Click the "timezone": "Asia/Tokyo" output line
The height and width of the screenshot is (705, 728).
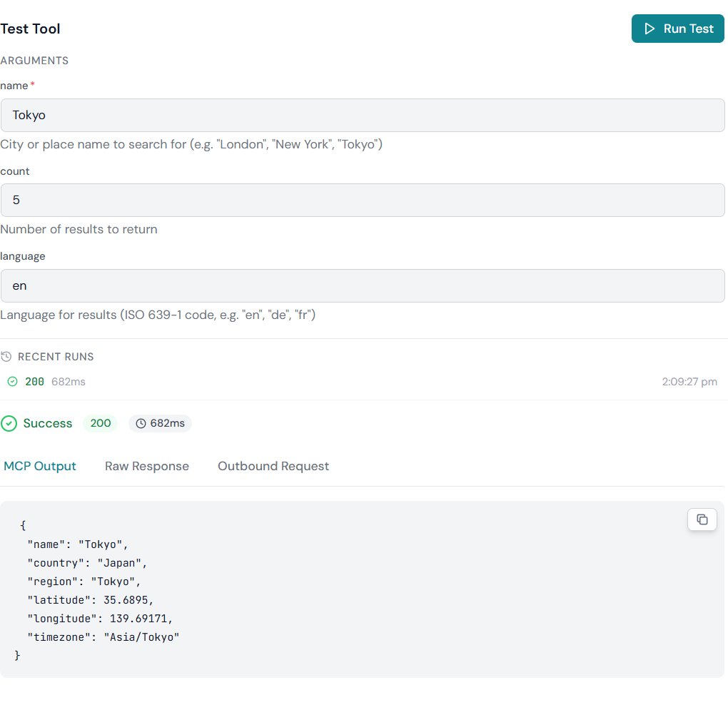point(103,636)
